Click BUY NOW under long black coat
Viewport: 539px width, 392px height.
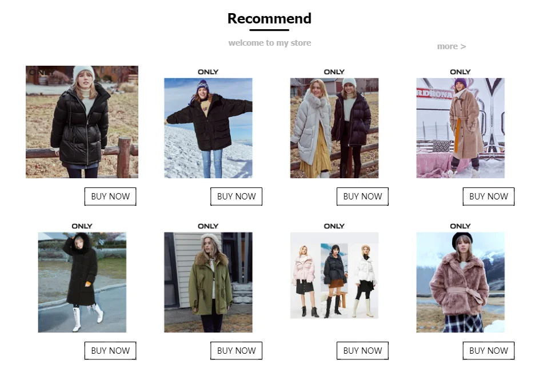110,351
